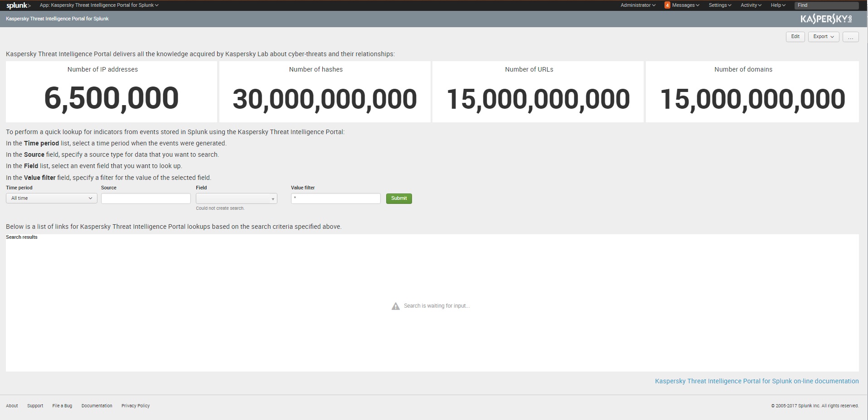Open the Messages menu
Viewport: 868px width, 420px height.
[686, 5]
